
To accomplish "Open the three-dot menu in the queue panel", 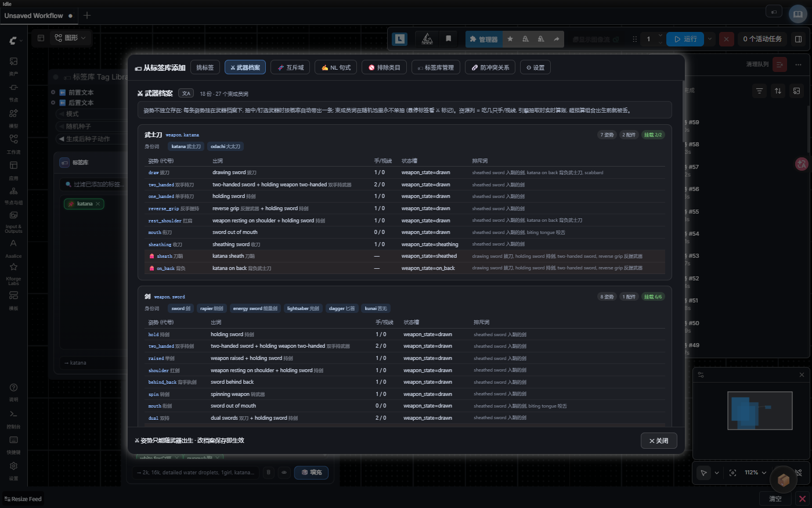I will (799, 64).
